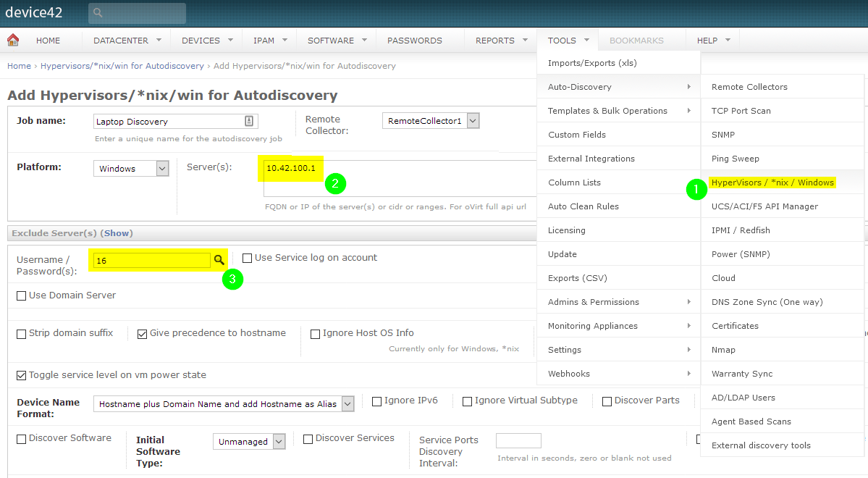Enable Discover Software
Image resolution: width=868 pixels, height=478 pixels.
tap(20, 437)
